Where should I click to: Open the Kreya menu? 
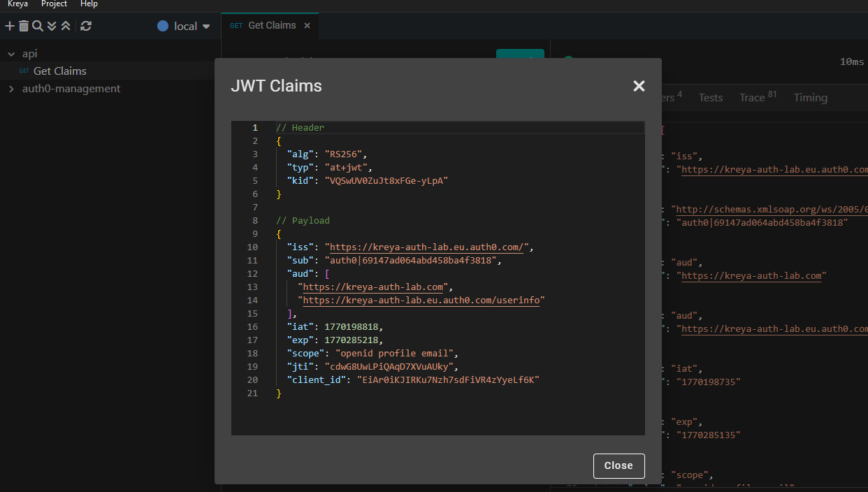(x=17, y=4)
